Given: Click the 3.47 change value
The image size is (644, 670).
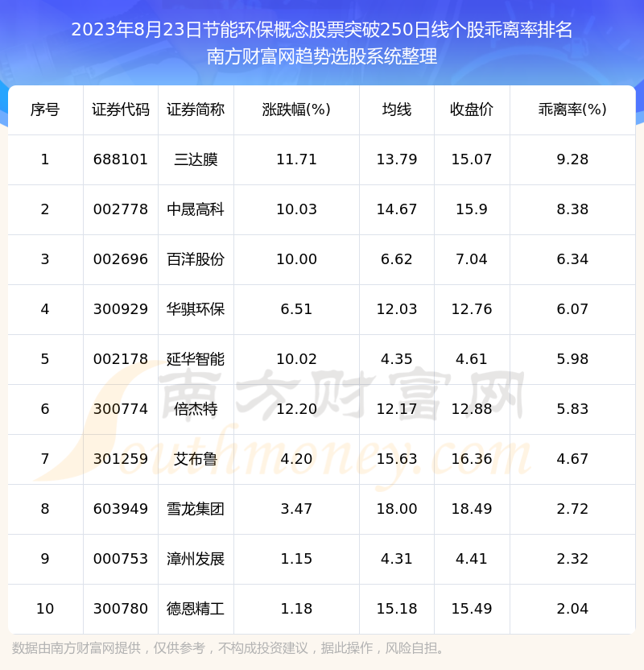Looking at the screenshot, I should coord(296,509).
